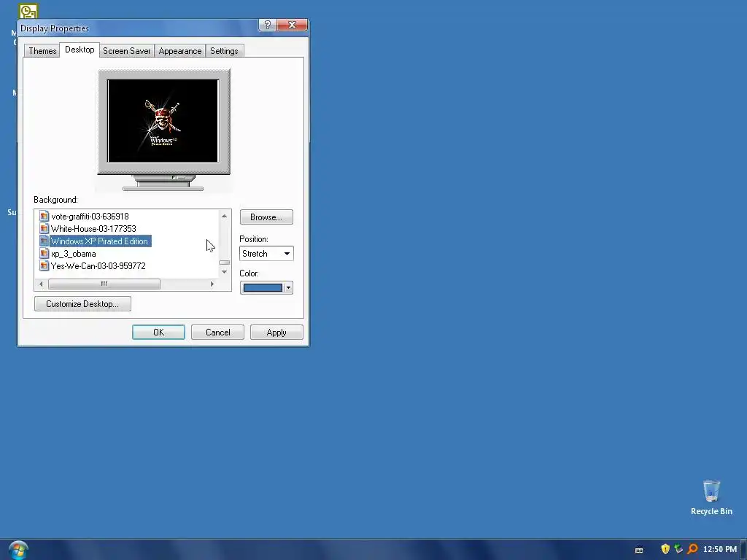
Task: Open the Screen Saver tab
Action: (127, 51)
